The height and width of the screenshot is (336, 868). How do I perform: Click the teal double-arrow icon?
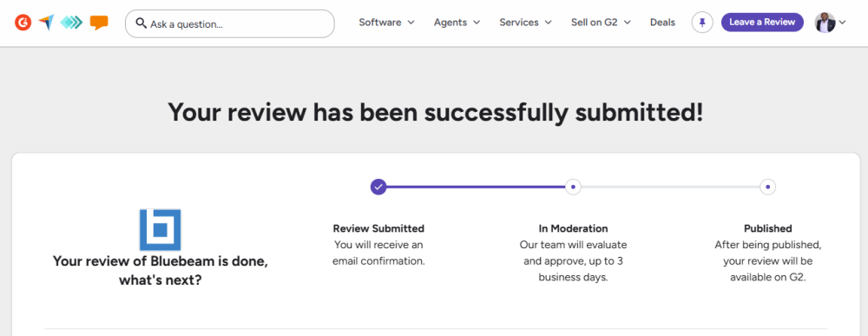click(x=71, y=23)
